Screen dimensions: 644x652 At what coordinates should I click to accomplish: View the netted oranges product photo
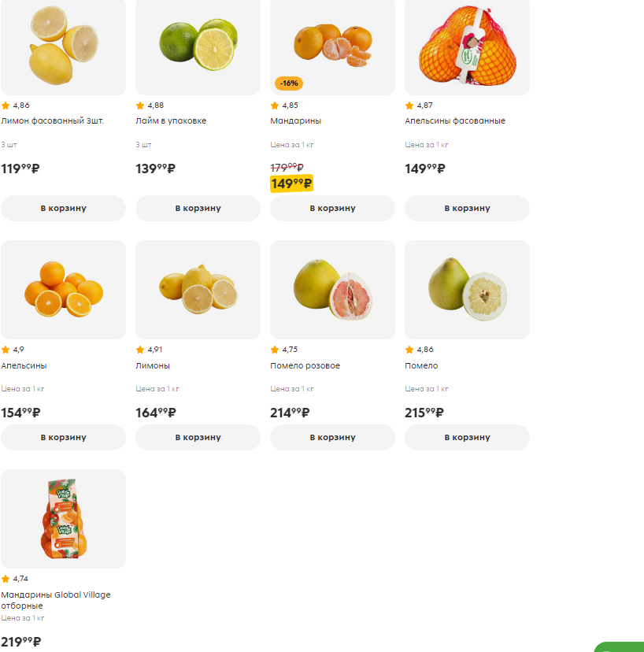467,47
